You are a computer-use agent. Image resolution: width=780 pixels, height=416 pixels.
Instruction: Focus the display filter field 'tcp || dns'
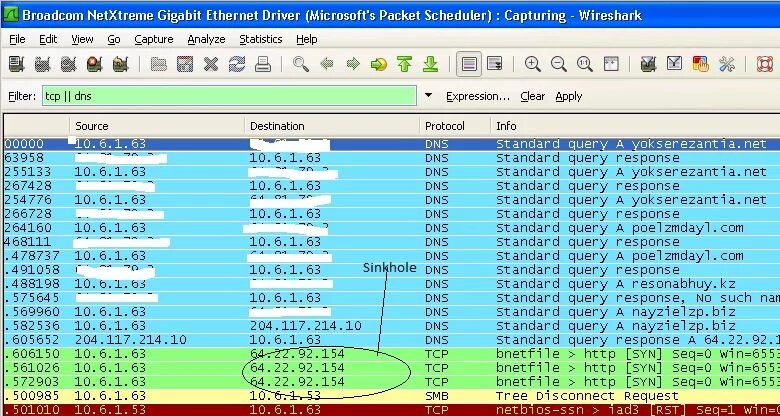[x=229, y=96]
